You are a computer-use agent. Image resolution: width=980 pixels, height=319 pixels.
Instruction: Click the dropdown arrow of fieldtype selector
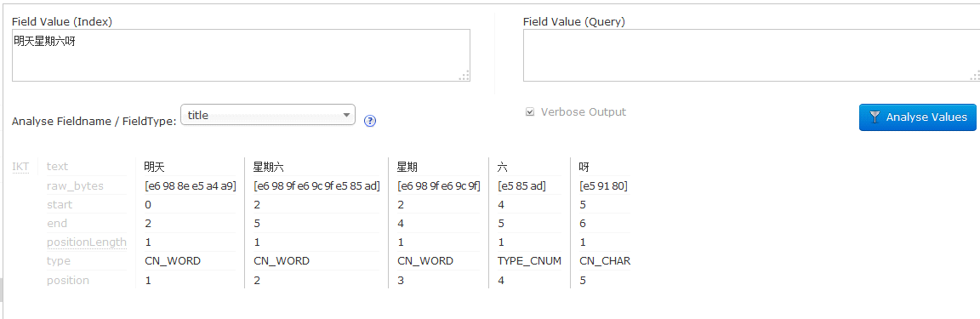coord(346,115)
